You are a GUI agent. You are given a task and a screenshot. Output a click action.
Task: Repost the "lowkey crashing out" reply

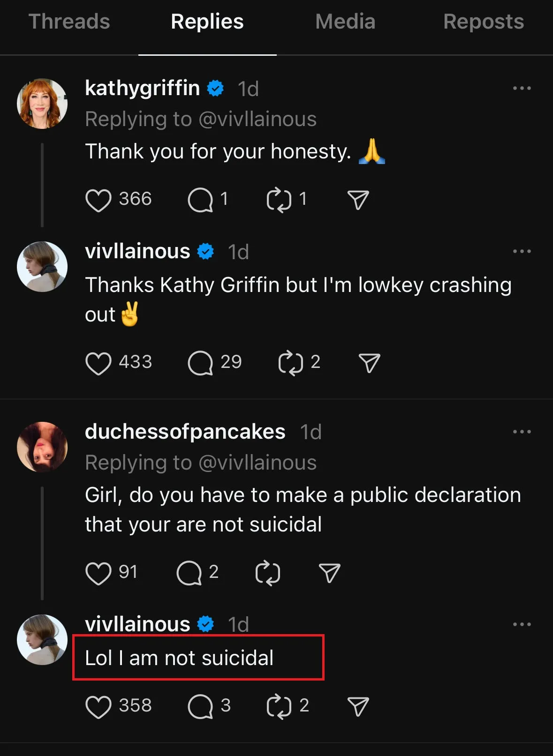pos(290,363)
